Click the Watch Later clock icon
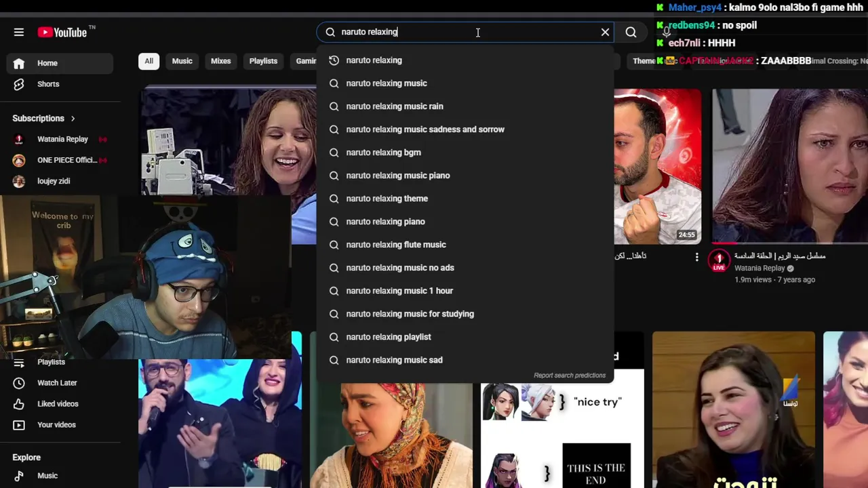 pos(19,383)
